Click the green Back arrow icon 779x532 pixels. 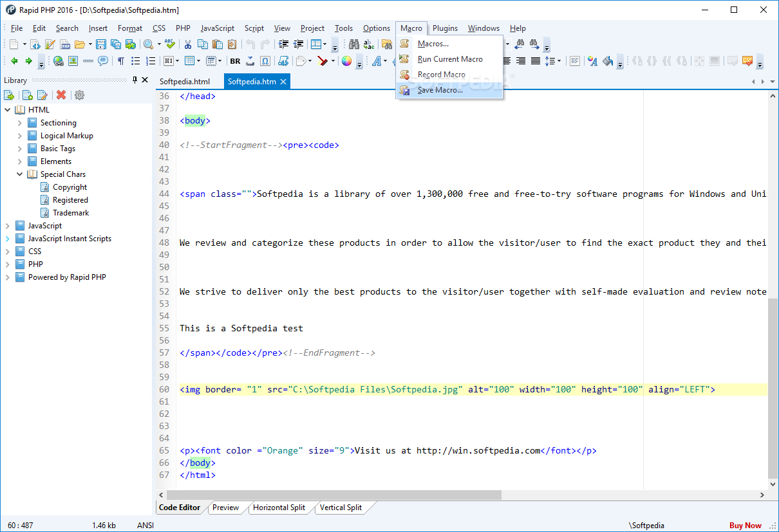[14, 61]
